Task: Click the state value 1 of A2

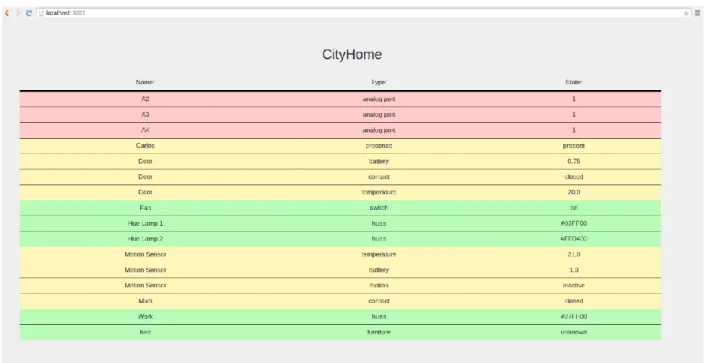Action: pos(574,99)
